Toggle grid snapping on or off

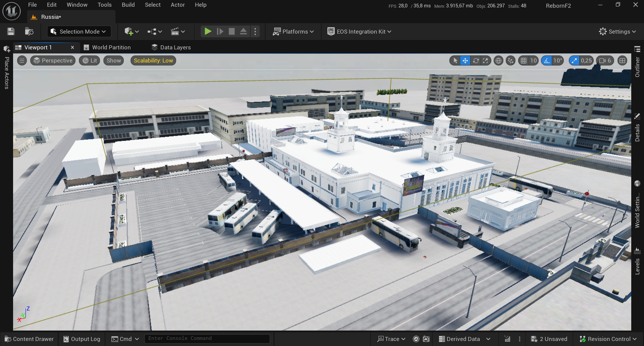524,61
